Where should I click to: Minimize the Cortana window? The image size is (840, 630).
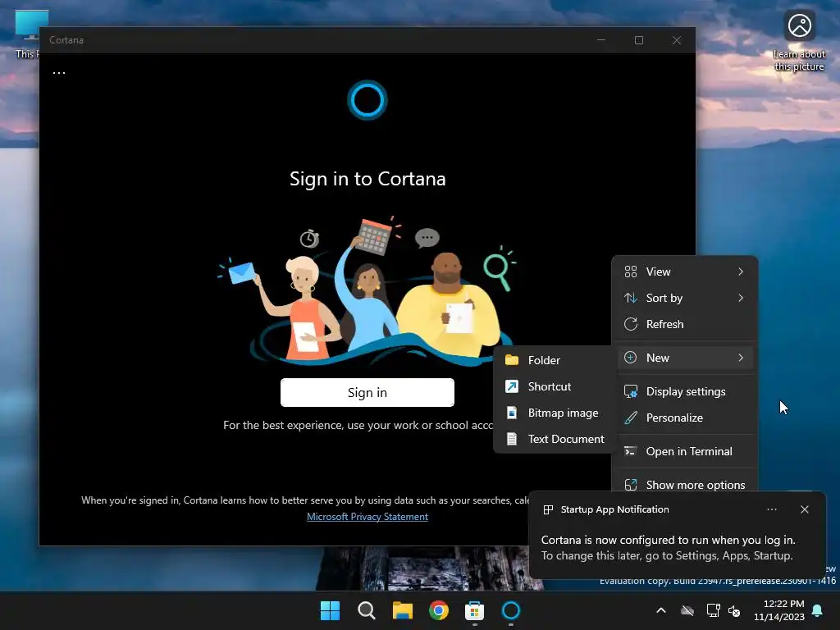tap(601, 40)
